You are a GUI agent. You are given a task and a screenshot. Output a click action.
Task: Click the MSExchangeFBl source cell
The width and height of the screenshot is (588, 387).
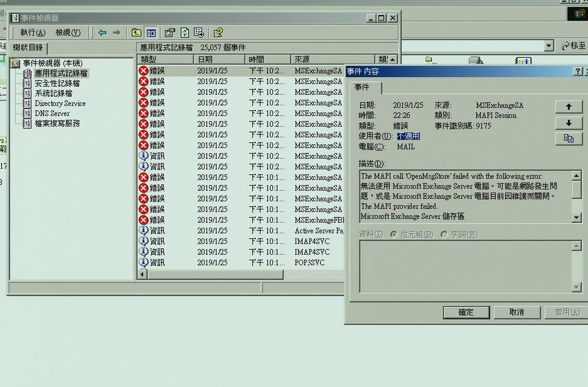pyautogui.click(x=319, y=220)
